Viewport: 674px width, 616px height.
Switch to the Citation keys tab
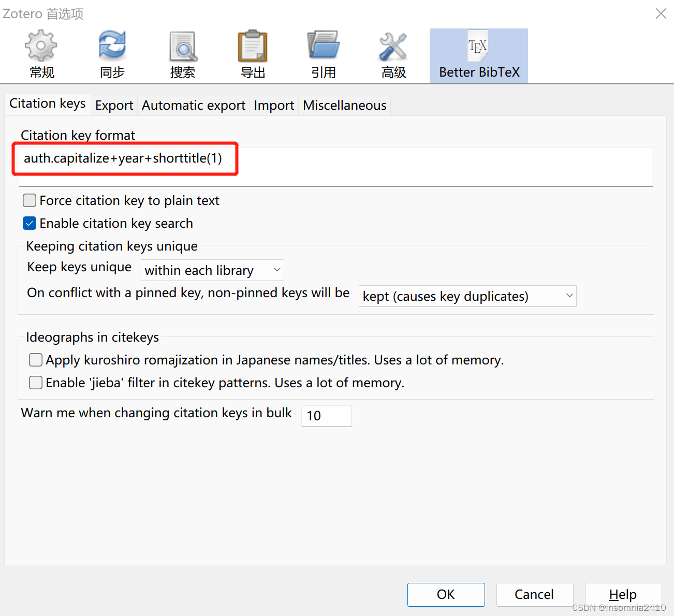tap(48, 104)
